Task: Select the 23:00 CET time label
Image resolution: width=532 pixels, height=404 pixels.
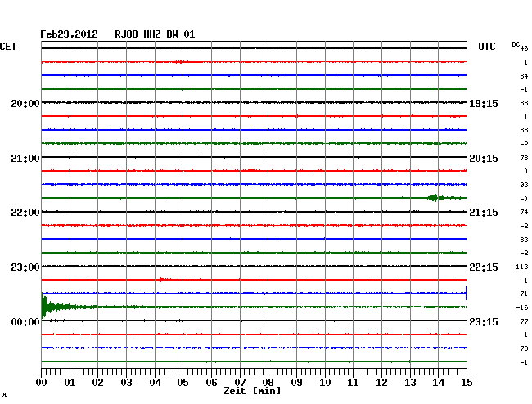Action: coord(25,267)
